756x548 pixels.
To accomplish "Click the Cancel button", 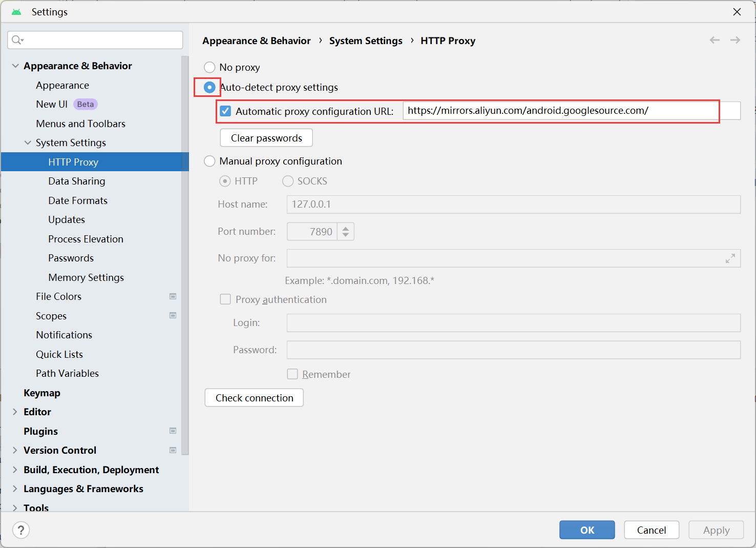I will [652, 530].
